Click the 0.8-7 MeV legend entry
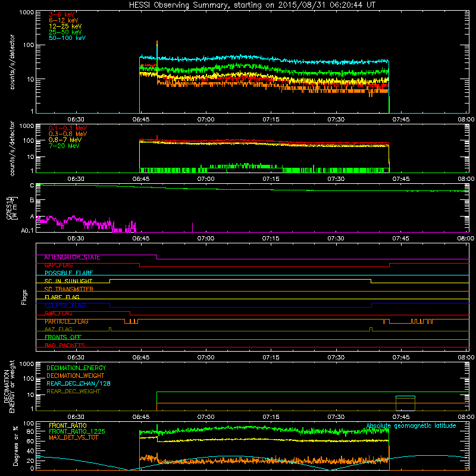The image size is (476, 476). point(65,140)
